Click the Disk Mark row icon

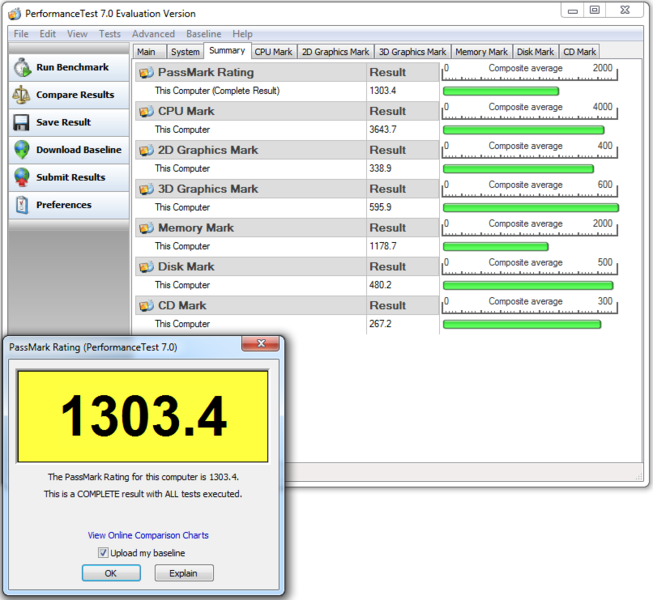pos(146,267)
